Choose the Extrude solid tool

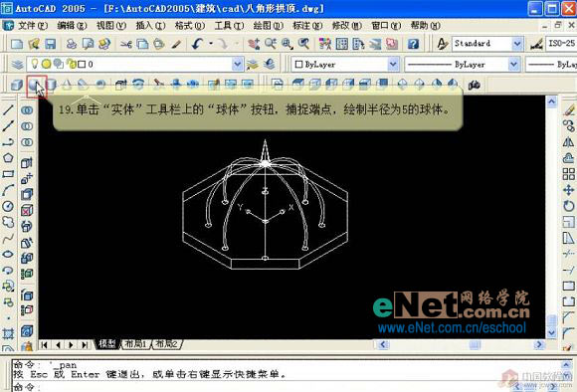tap(121, 85)
